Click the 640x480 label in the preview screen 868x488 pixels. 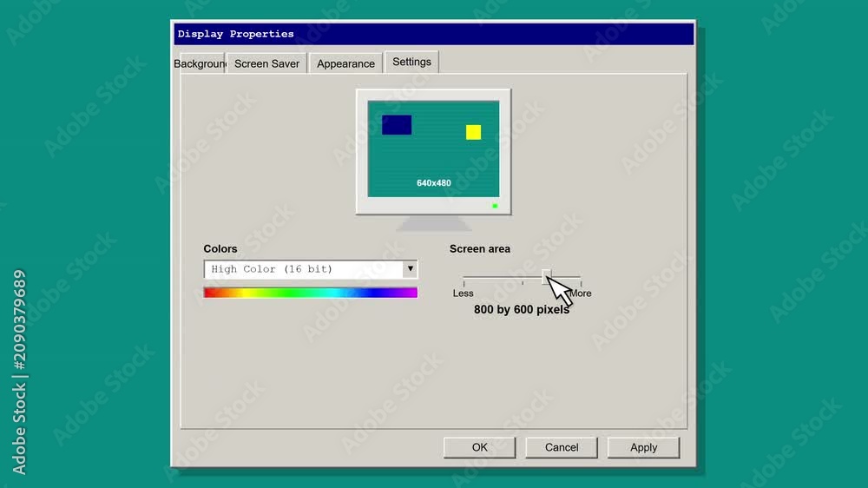coord(433,183)
